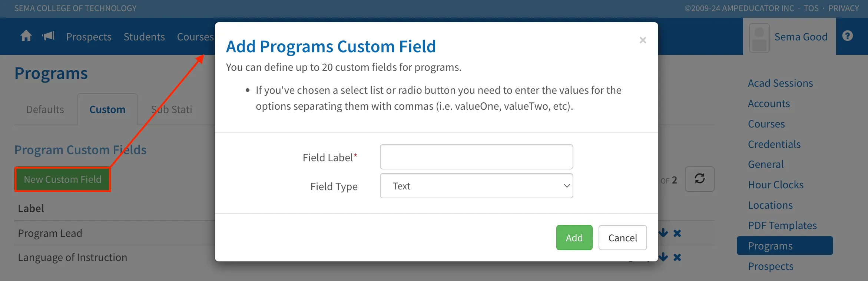Viewport: 868px width, 281px height.
Task: Switch to the Defaults tab
Action: click(45, 110)
